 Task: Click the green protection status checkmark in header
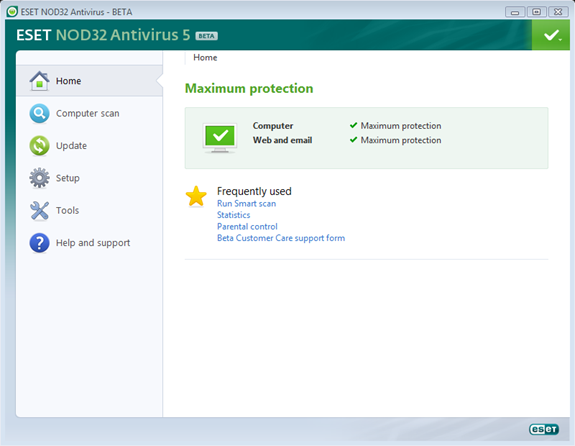coord(551,35)
